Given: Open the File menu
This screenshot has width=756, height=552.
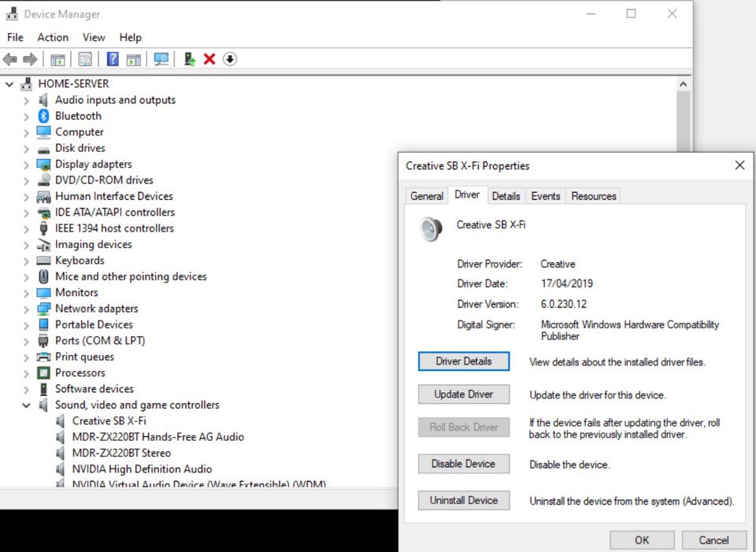Looking at the screenshot, I should click(x=15, y=38).
